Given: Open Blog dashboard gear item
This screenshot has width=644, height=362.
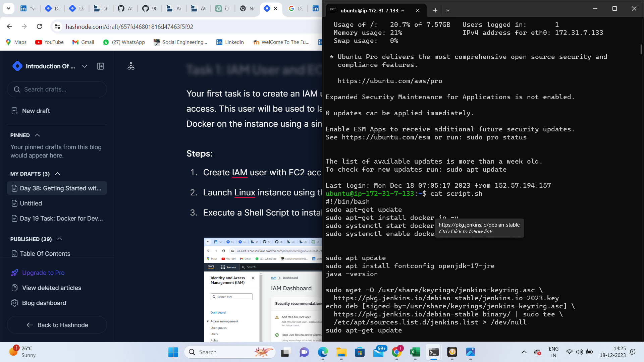Looking at the screenshot, I should 38,303.
